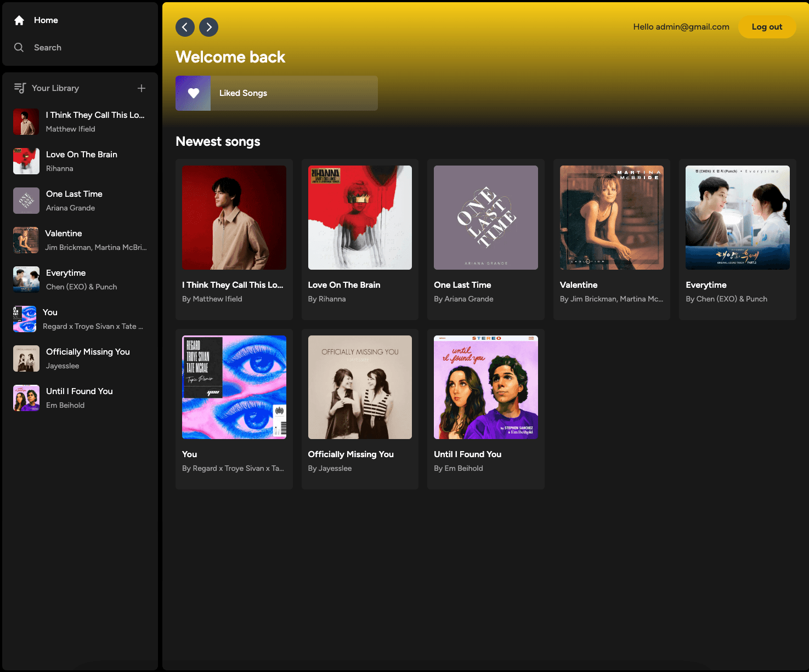The width and height of the screenshot is (809, 672).
Task: Select Until I Found You in library
Action: click(x=80, y=391)
